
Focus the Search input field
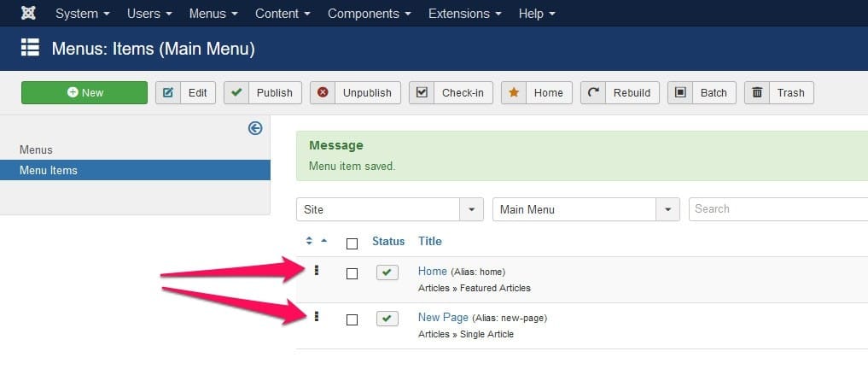click(x=778, y=209)
